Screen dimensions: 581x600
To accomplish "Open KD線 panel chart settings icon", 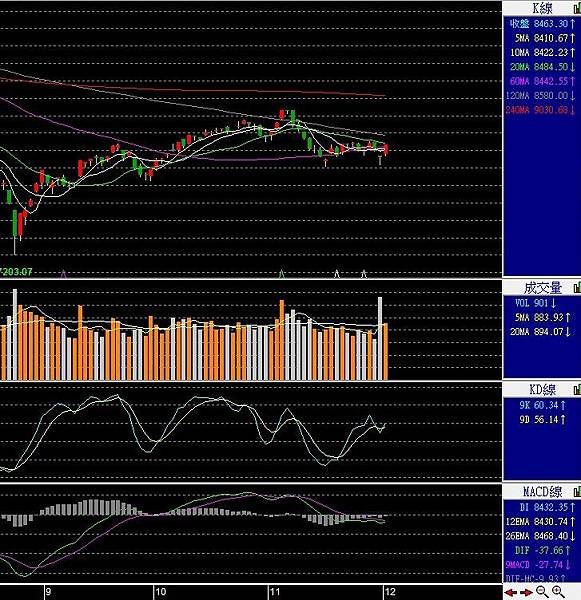I will (577, 390).
